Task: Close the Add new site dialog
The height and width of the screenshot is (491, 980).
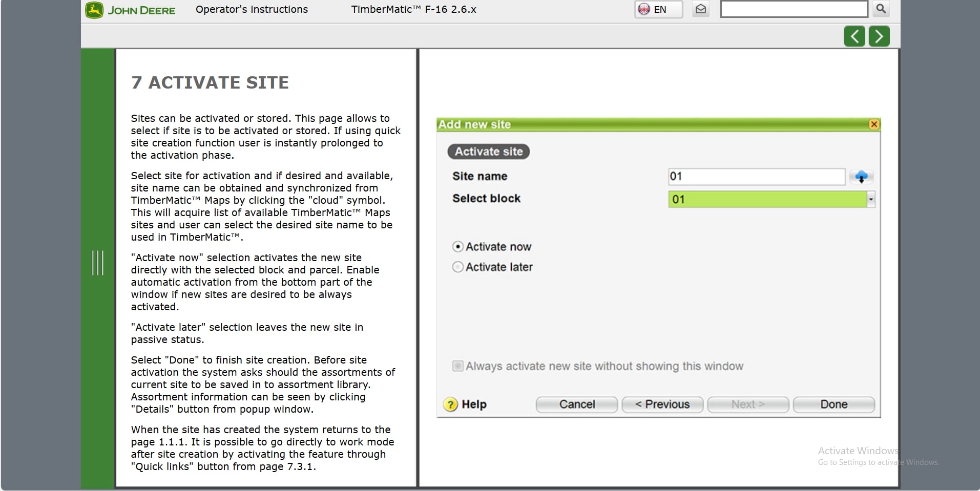Action: [x=874, y=124]
